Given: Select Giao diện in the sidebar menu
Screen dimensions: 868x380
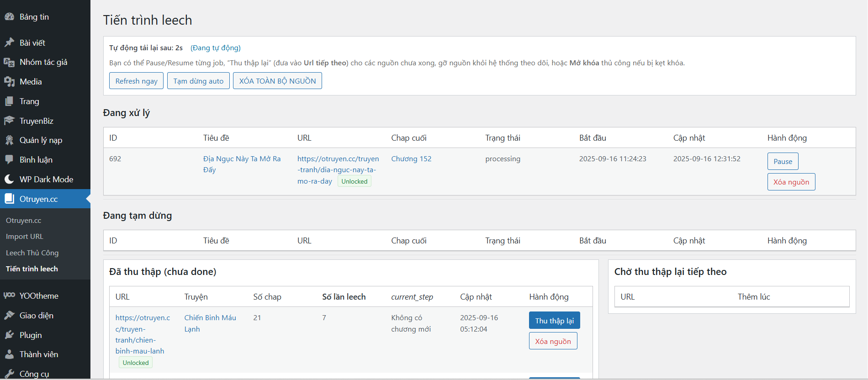Looking at the screenshot, I should pyautogui.click(x=36, y=316).
